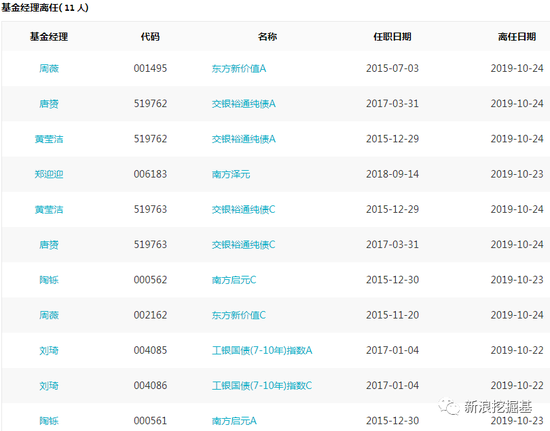
Task: Select departure date 2019-10-23 in 000562 row
Action: (x=517, y=280)
